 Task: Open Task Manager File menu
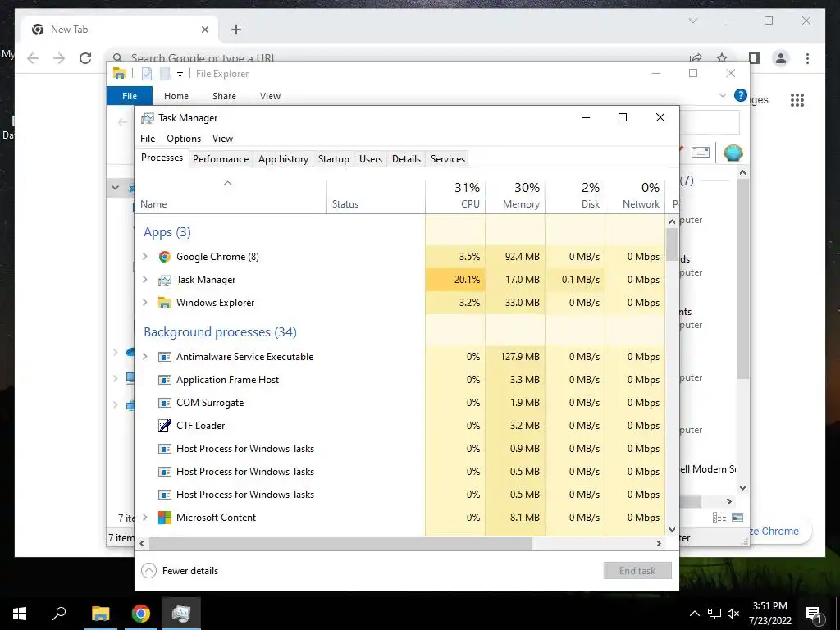pyautogui.click(x=148, y=138)
